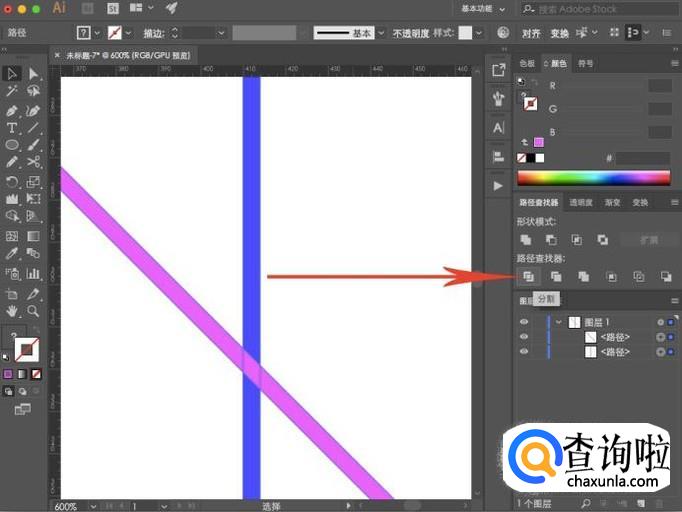Select the Column Graph tool

[x=33, y=274]
